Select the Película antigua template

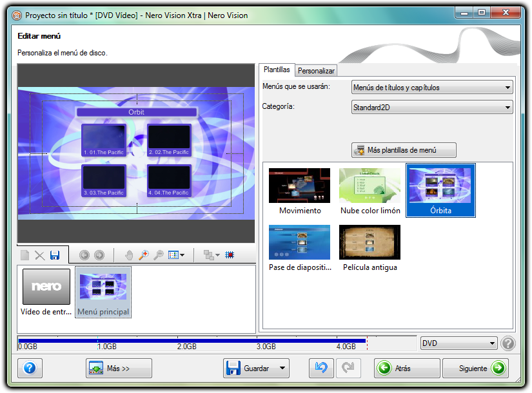(370, 248)
